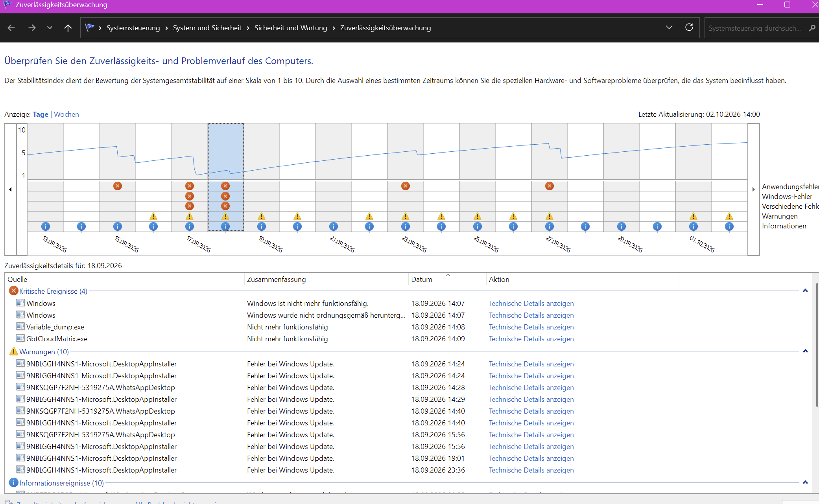Screen dimensions: 819x504
Task: Select the Windows error icon on 17.09.2026
Action: (x=190, y=196)
